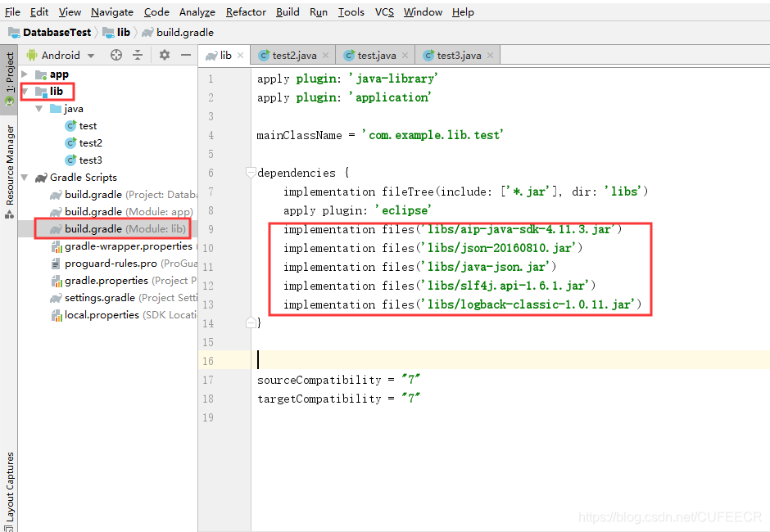Image resolution: width=770 pixels, height=532 pixels.
Task: Collapse the java folder node
Action: click(x=39, y=109)
